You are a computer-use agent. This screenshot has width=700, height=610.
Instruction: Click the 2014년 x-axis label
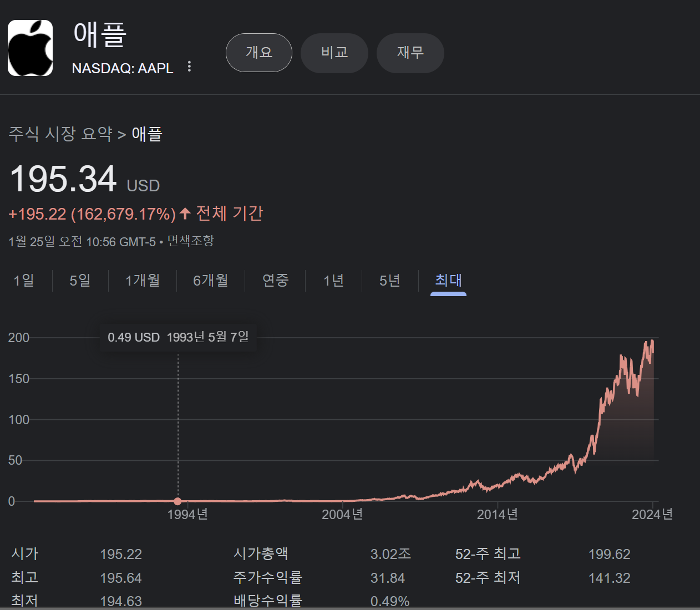[x=498, y=515]
